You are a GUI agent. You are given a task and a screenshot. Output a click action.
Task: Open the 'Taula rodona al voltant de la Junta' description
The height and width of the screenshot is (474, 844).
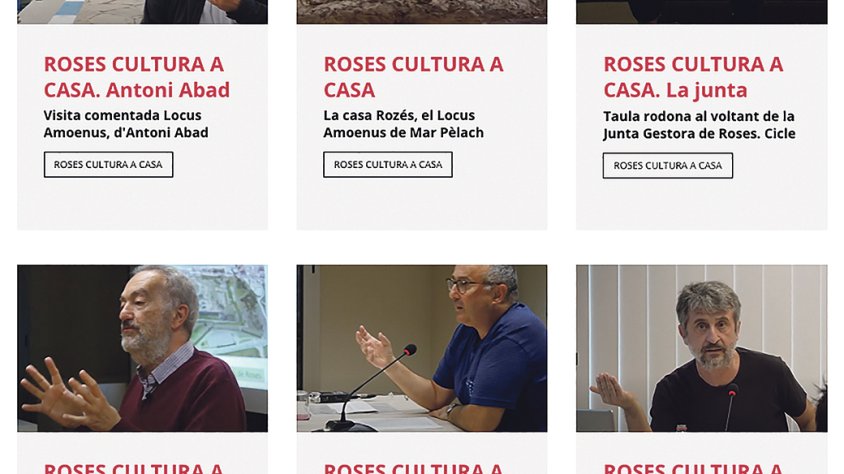[699, 125]
